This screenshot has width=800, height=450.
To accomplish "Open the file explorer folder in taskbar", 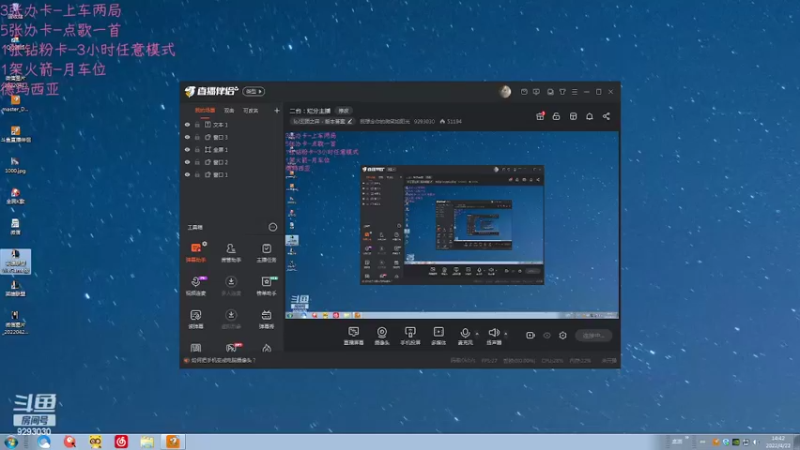I will coord(147,442).
